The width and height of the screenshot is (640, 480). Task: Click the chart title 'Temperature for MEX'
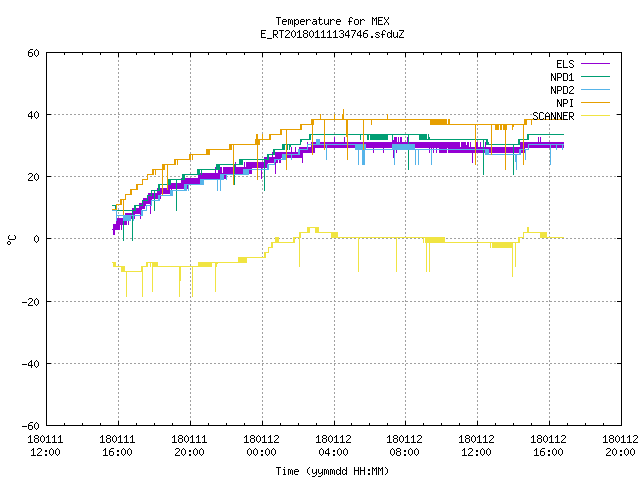tap(332, 21)
